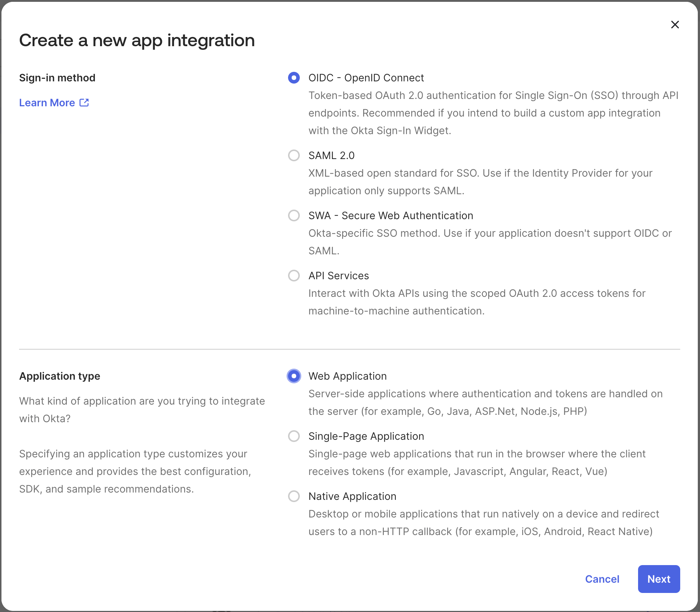Image resolution: width=700 pixels, height=612 pixels.
Task: Click the Next button to proceed
Action: click(659, 579)
